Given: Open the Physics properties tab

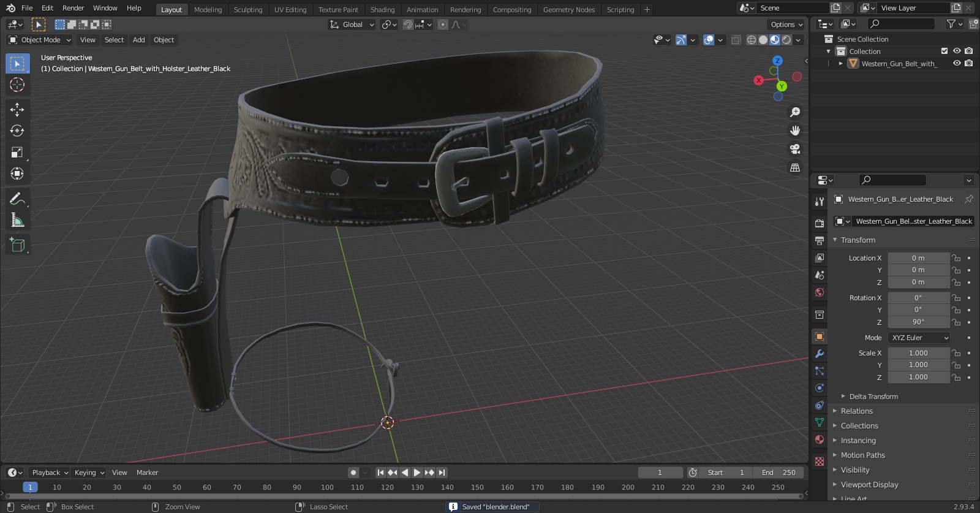Looking at the screenshot, I should [820, 388].
